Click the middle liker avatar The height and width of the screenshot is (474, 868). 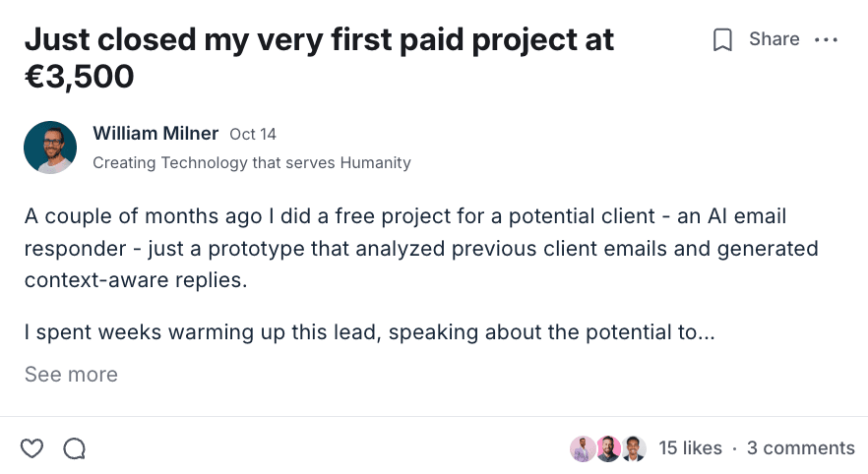[608, 448]
